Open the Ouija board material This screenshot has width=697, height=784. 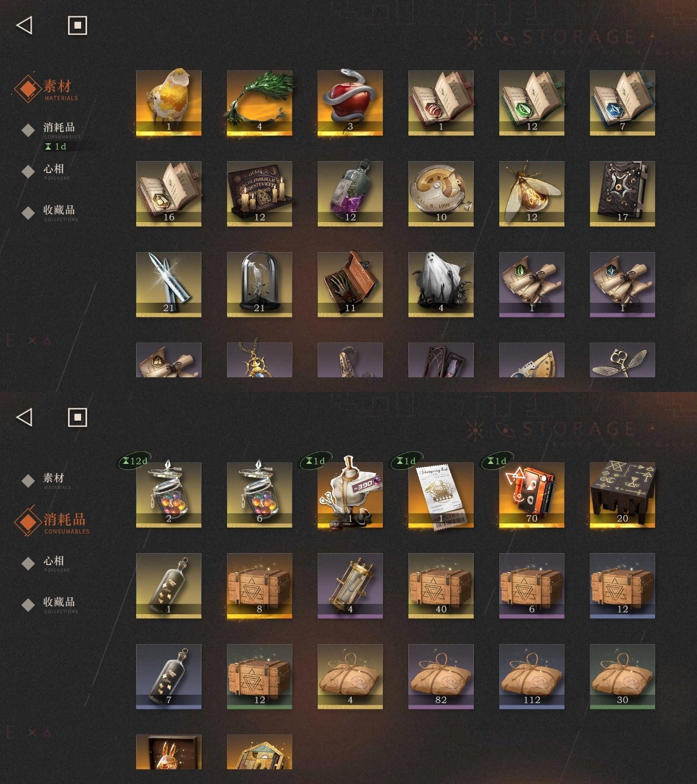(x=259, y=194)
